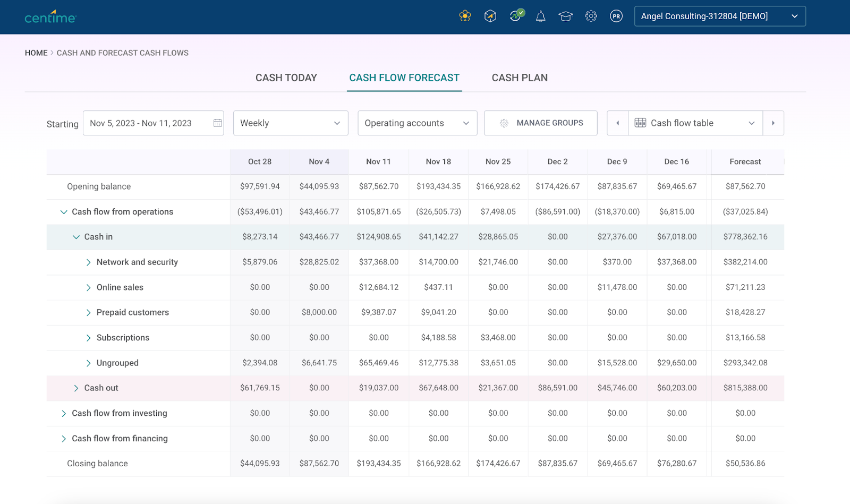The width and height of the screenshot is (850, 504).
Task: Collapse the Cash flow from operations row
Action: click(64, 212)
